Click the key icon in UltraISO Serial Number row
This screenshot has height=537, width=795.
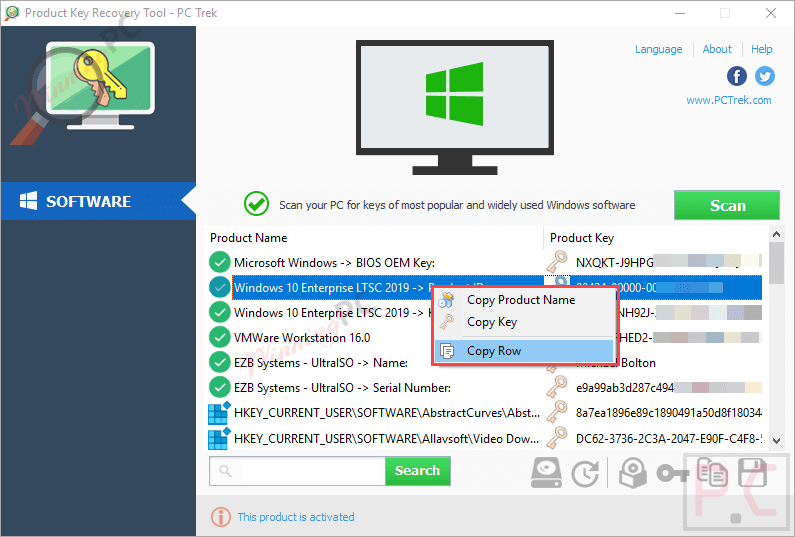tap(557, 387)
